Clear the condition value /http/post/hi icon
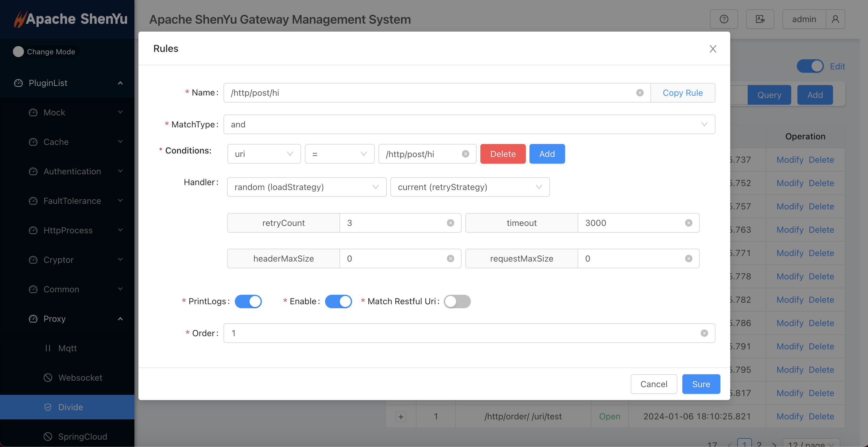This screenshot has height=447, width=868. 465,154
